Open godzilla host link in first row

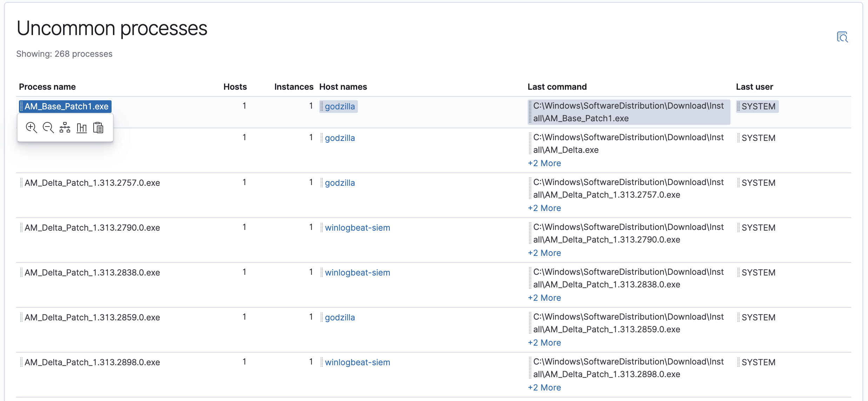click(340, 107)
